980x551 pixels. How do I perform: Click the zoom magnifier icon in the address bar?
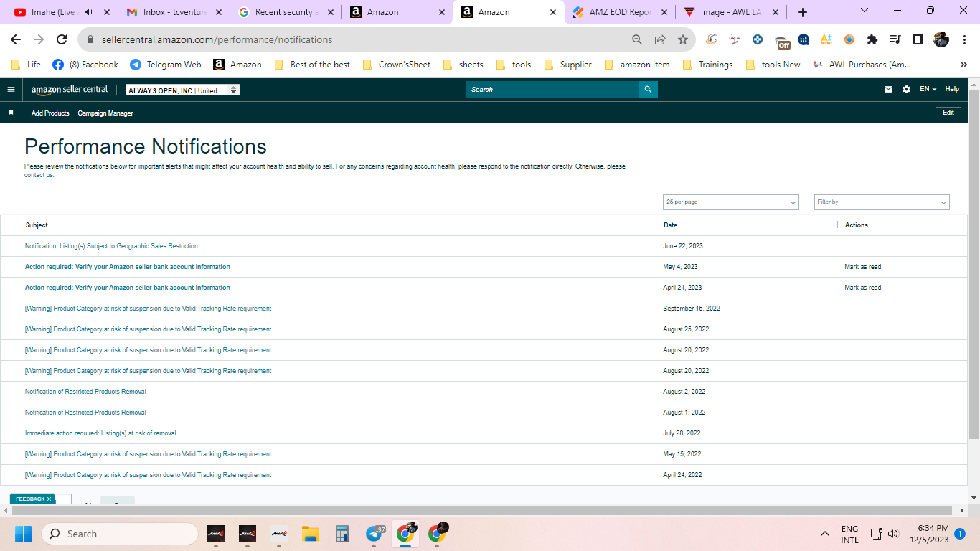(x=637, y=39)
